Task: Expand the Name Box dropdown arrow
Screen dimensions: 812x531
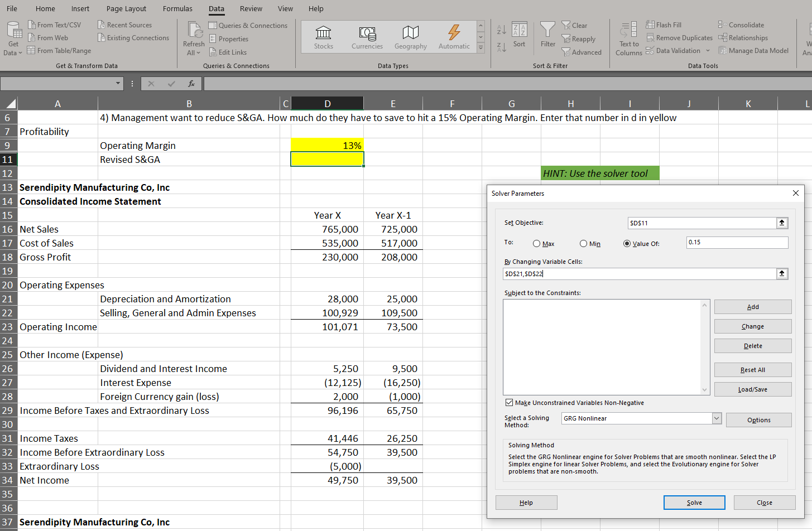Action: coord(118,84)
